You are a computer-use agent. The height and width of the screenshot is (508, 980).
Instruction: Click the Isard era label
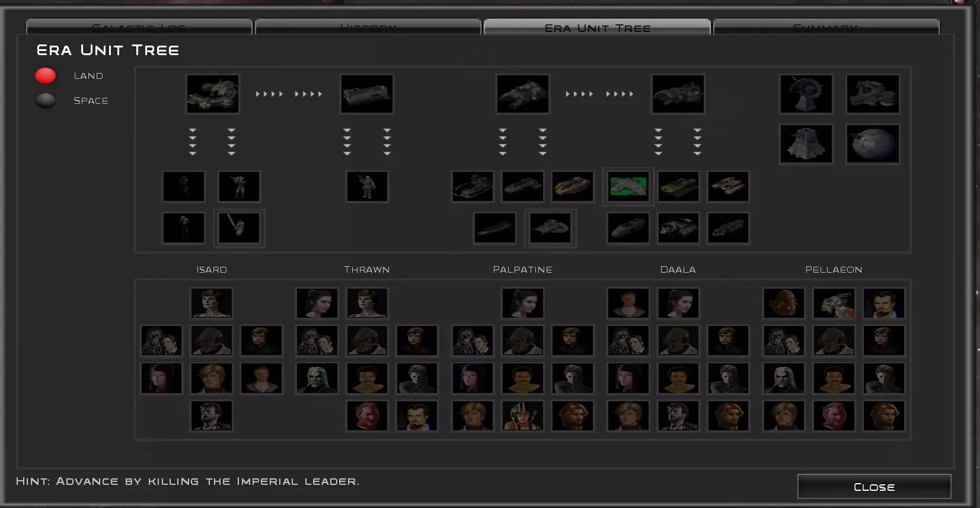212,270
